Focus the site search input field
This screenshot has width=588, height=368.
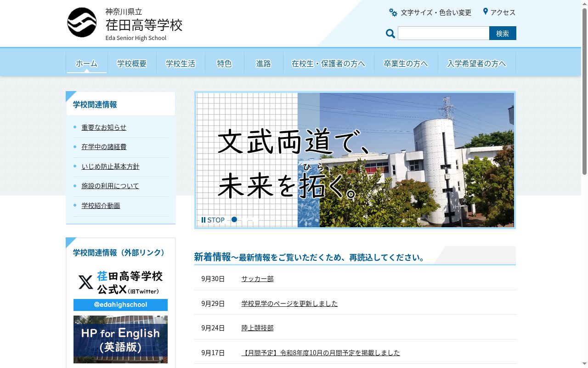(x=443, y=33)
